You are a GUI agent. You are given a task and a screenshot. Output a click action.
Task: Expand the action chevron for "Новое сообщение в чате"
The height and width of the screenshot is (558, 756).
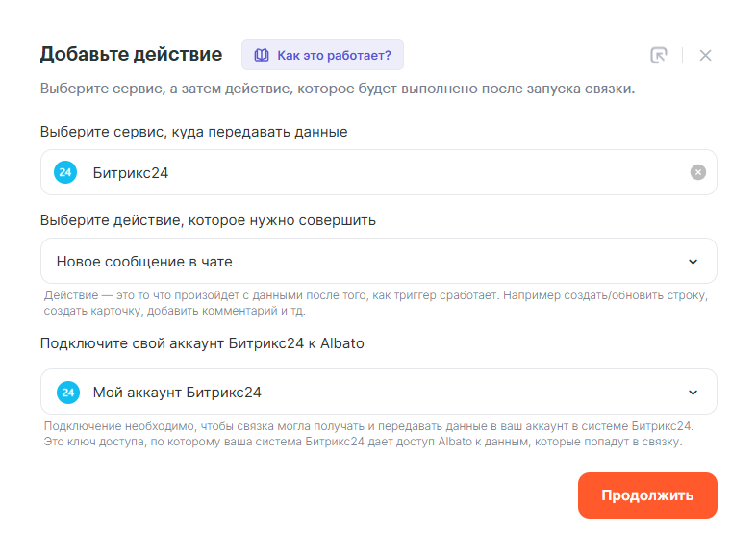point(693,262)
